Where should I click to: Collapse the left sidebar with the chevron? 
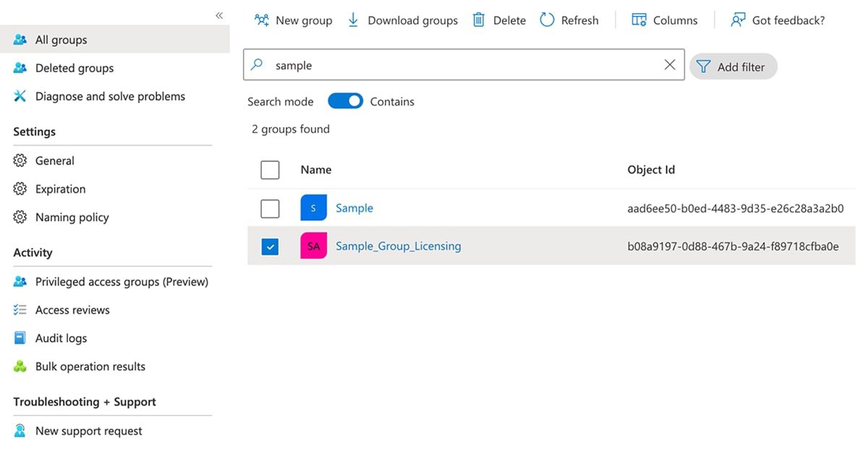[x=218, y=14]
